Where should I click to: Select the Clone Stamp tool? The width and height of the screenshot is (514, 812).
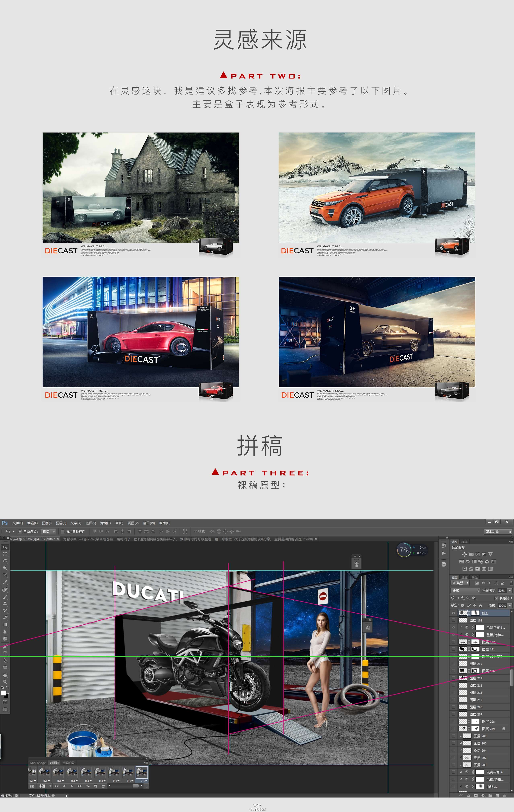pos(5,604)
